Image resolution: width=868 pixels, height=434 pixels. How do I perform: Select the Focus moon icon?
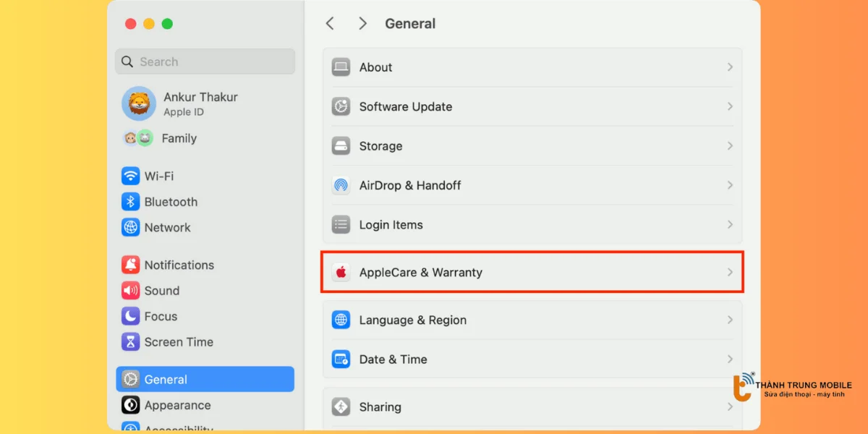[130, 316]
